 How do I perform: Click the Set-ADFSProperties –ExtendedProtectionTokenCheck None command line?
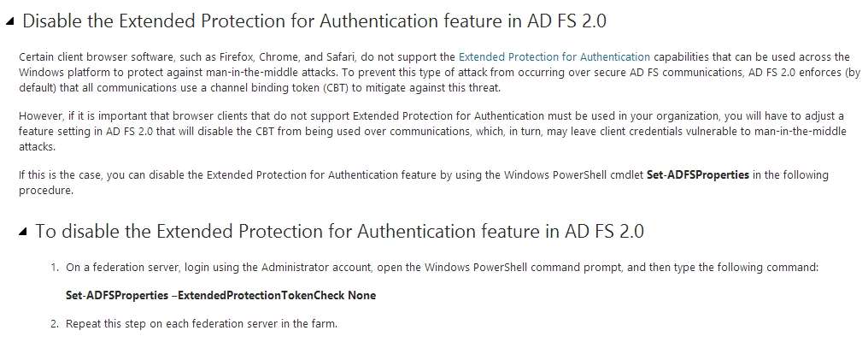click(x=221, y=296)
